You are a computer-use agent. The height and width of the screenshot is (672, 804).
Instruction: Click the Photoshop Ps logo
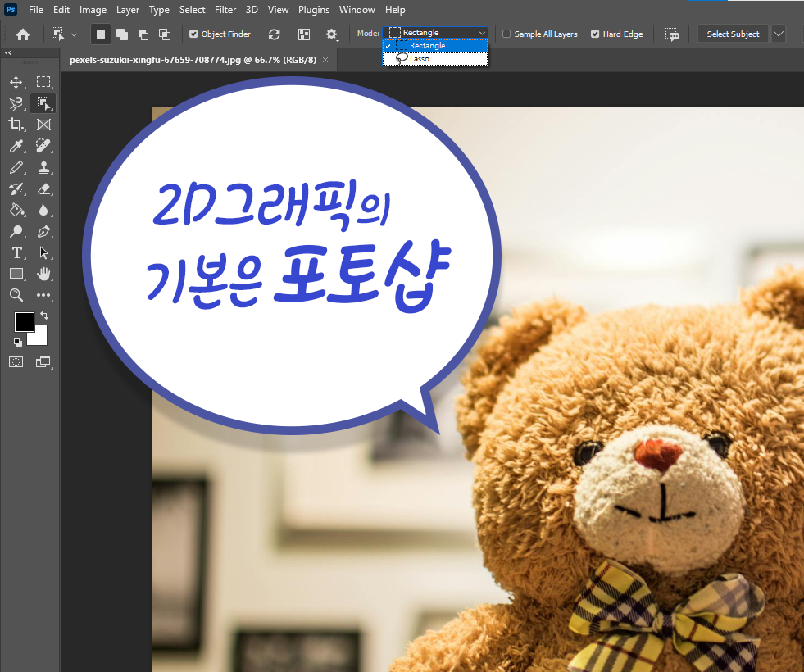(x=11, y=9)
